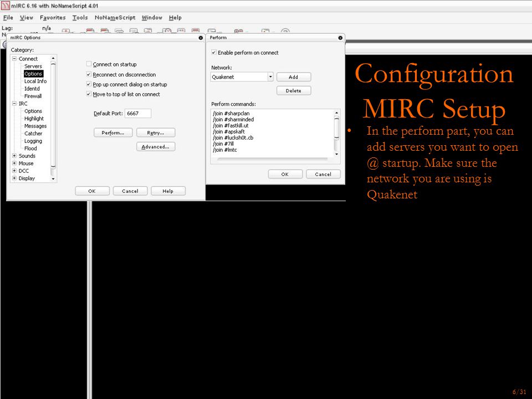Expand the Display category node
Screen dimensions: 532x399
[14, 178]
